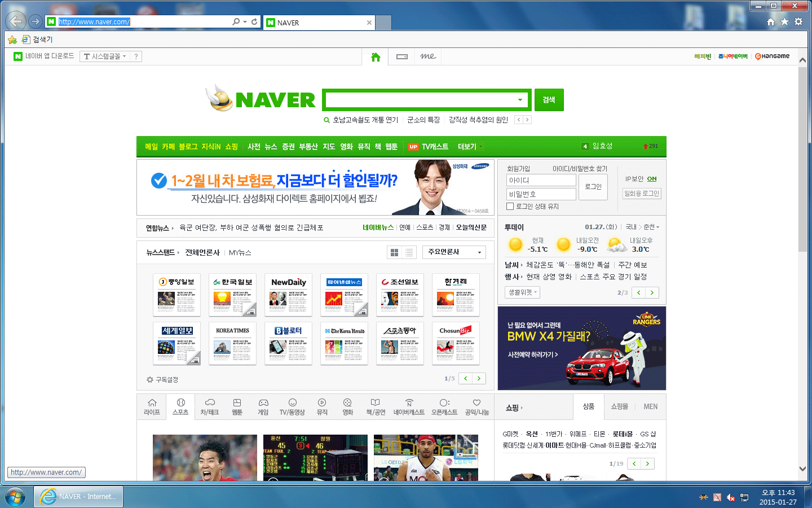Select the MEN shopping tab

point(650,406)
